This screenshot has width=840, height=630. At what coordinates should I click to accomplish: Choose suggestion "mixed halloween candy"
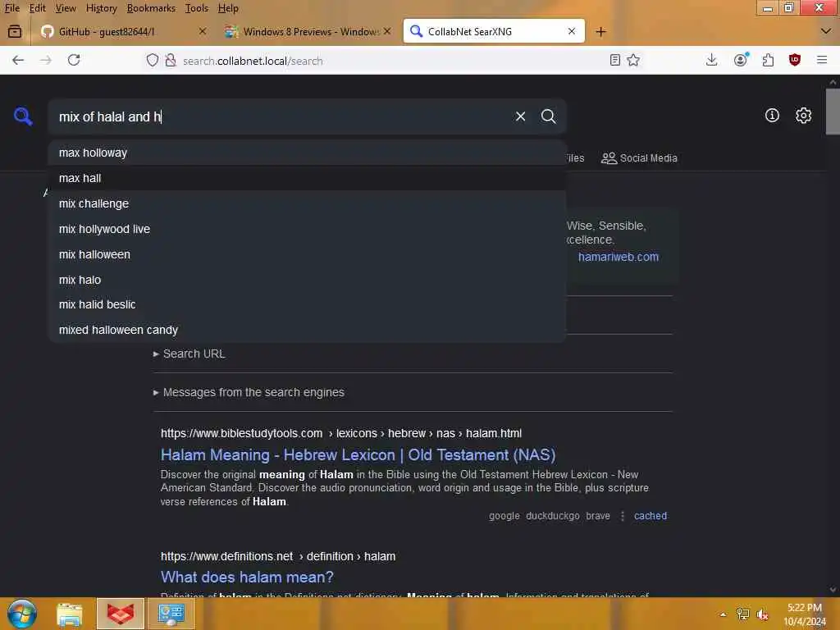[x=307, y=330]
